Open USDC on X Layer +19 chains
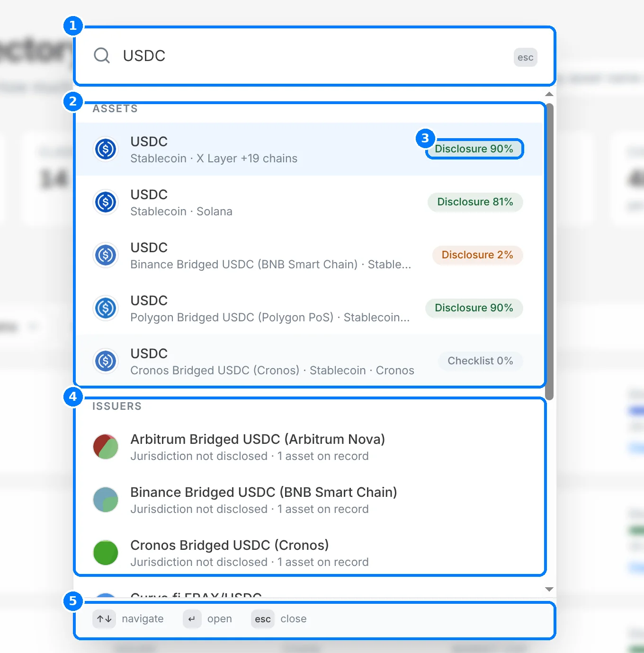The height and width of the screenshot is (653, 644). 310,150
